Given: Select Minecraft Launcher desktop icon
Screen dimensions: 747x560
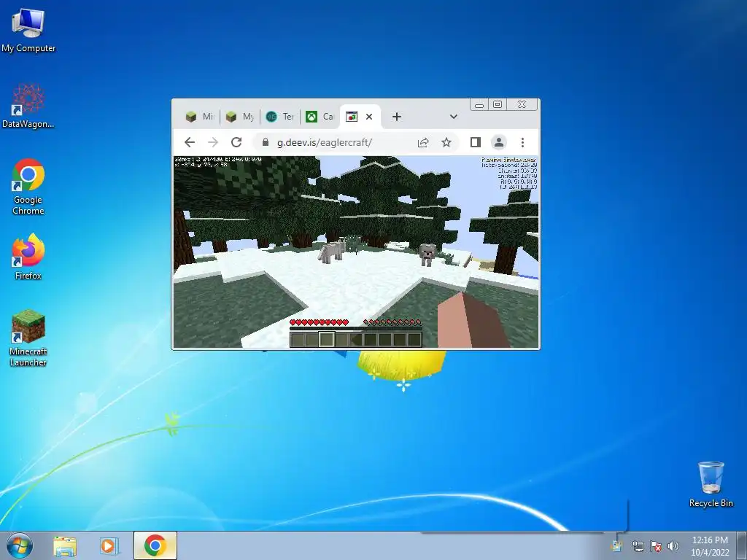Looking at the screenshot, I should [28, 338].
